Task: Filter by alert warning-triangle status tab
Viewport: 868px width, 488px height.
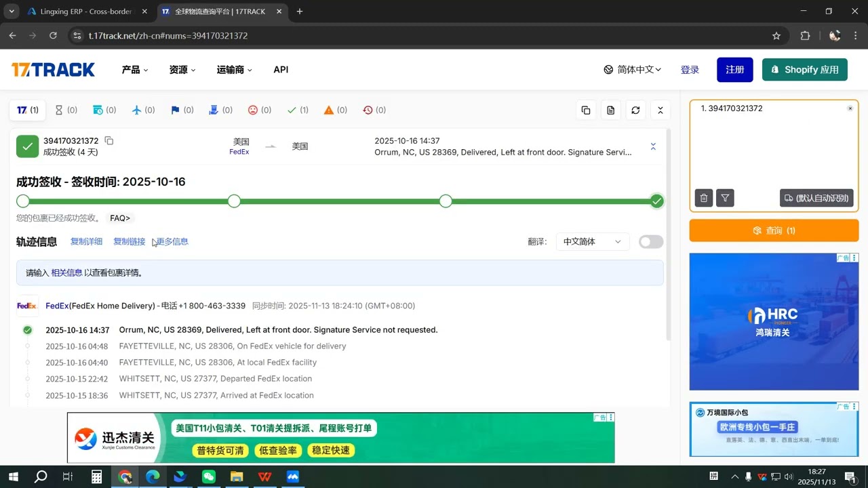Action: (x=336, y=110)
